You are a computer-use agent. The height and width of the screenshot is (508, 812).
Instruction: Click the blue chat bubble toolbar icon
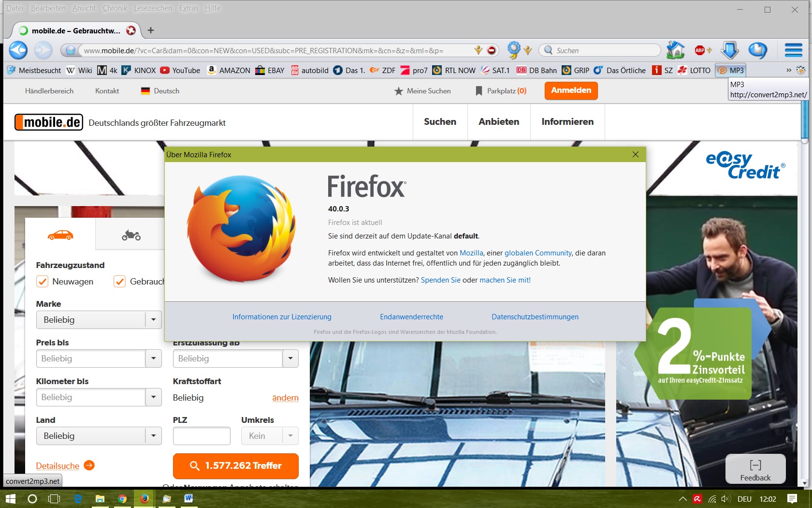pos(757,50)
